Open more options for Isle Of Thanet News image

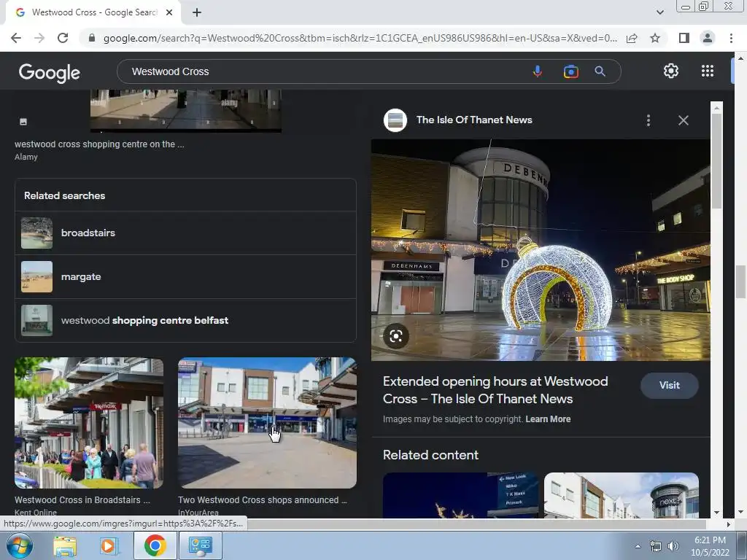649,120
